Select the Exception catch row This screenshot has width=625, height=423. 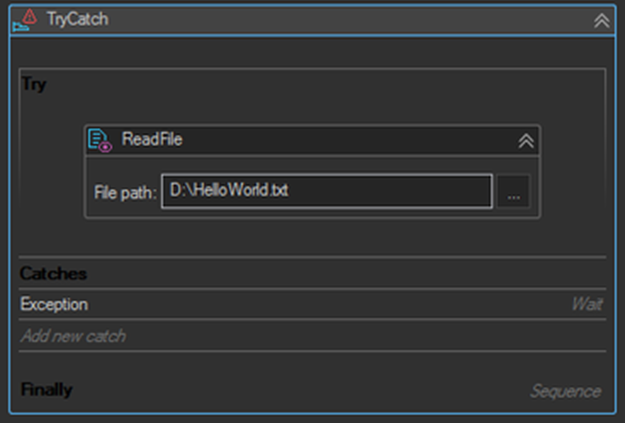312,304
